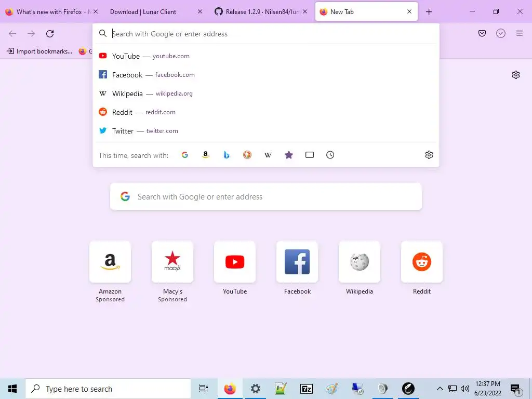
Task: Open the Firefox account checkmark icon
Action: pos(501,33)
